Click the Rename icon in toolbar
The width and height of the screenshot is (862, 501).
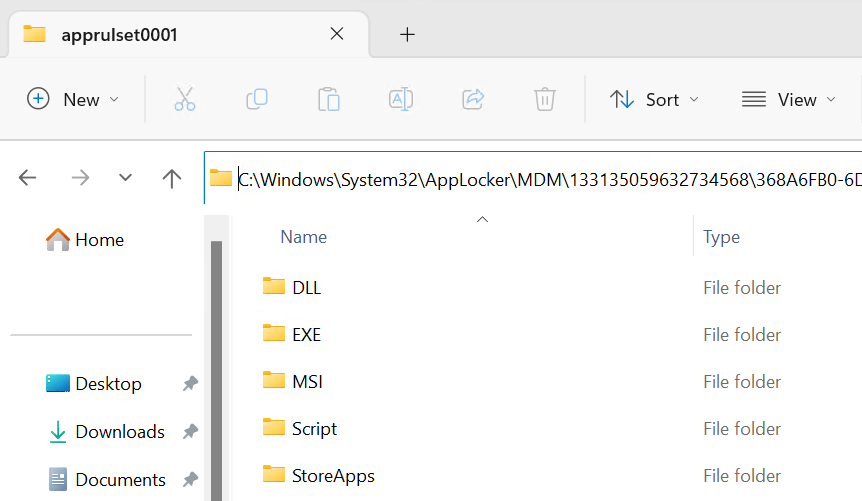pos(401,99)
